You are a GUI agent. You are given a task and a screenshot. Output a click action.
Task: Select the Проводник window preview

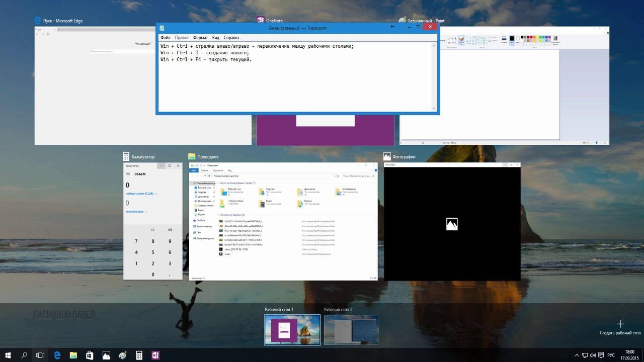coord(283,221)
